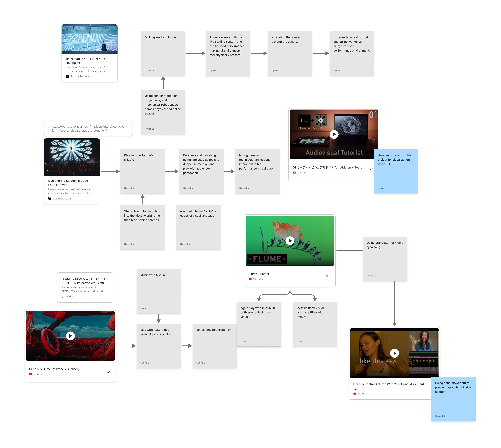Select Rhizomatiks × ELEVENPLAY multiplex thumbnail
Screen dimensions: 501x448
tap(89, 39)
